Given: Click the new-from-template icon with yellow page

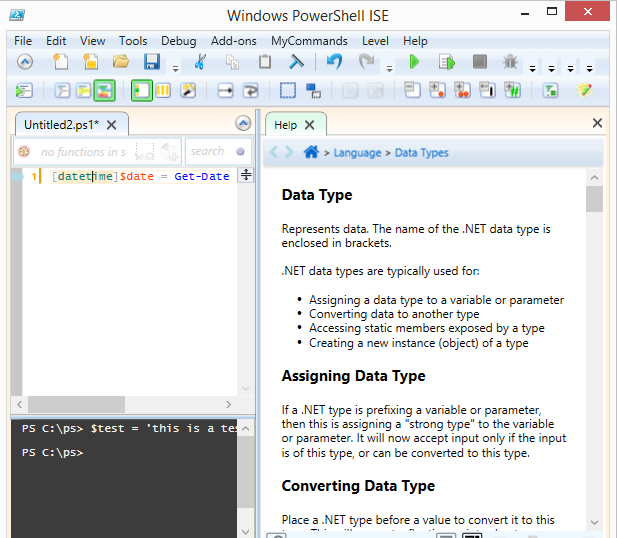Looking at the screenshot, I should click(91, 62).
